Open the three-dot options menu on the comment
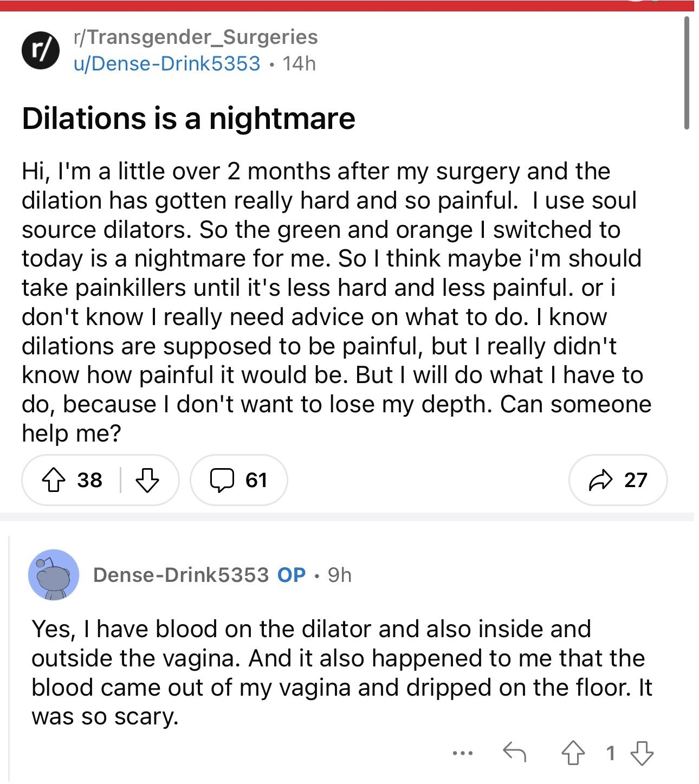This screenshot has width=699, height=784. pyautogui.click(x=462, y=753)
